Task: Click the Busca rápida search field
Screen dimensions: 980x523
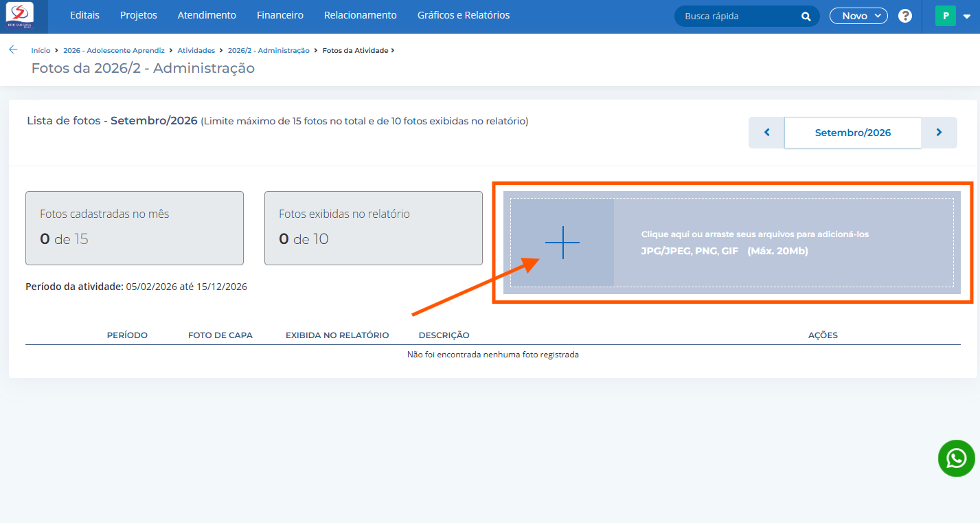Action: [x=738, y=16]
